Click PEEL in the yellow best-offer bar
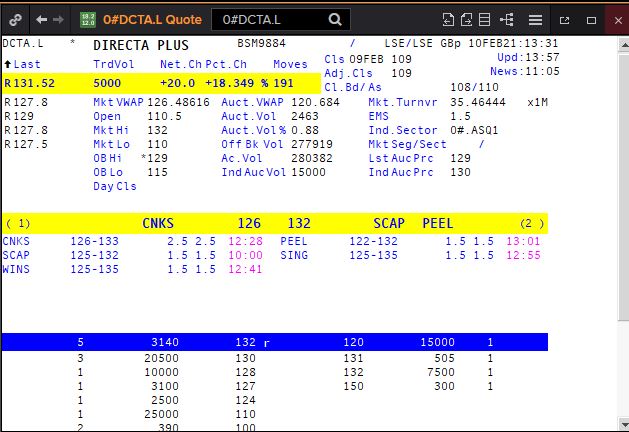The width and height of the screenshot is (629, 432). point(438,223)
